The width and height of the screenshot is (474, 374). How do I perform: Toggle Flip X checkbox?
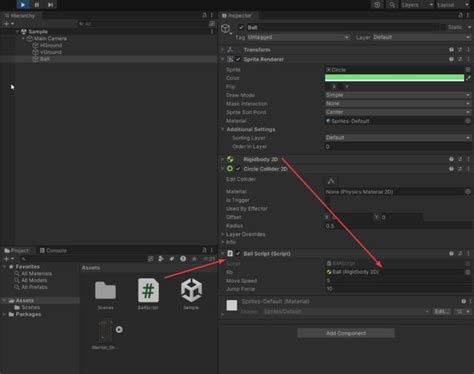click(x=328, y=87)
